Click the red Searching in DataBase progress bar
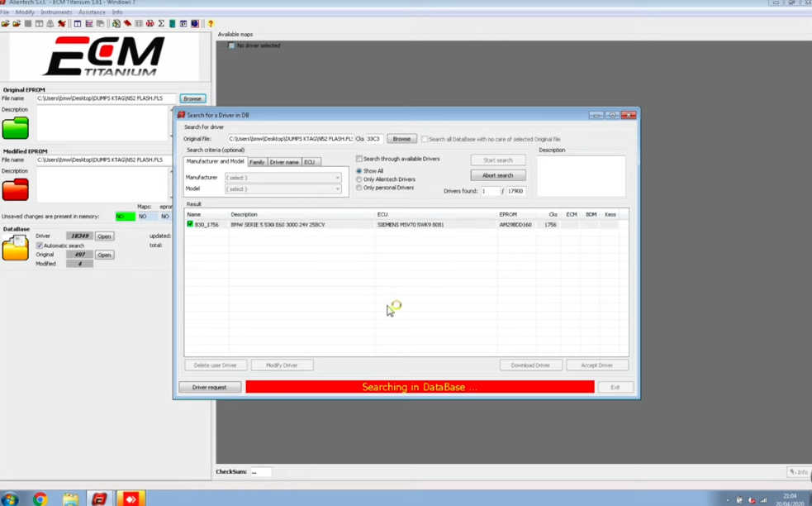 pos(420,387)
